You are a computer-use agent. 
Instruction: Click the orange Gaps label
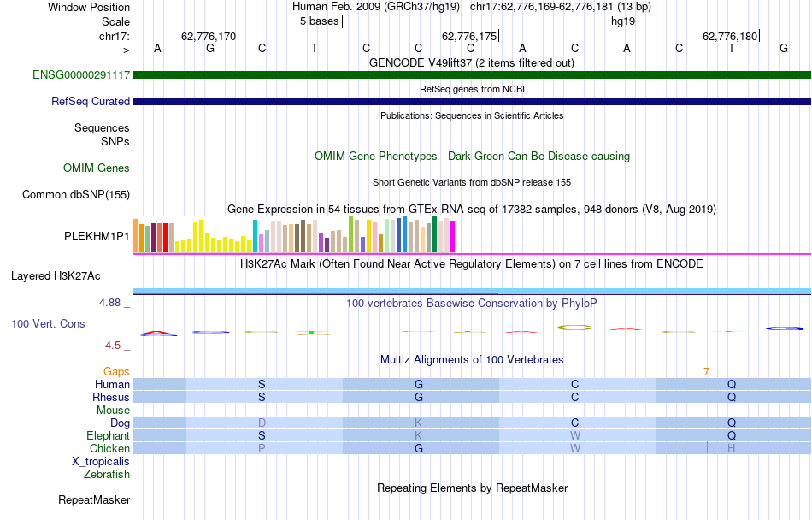[116, 372]
